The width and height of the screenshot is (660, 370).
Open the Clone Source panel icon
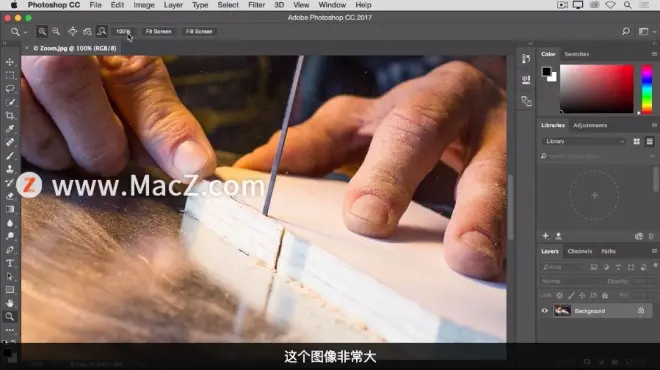click(526, 101)
